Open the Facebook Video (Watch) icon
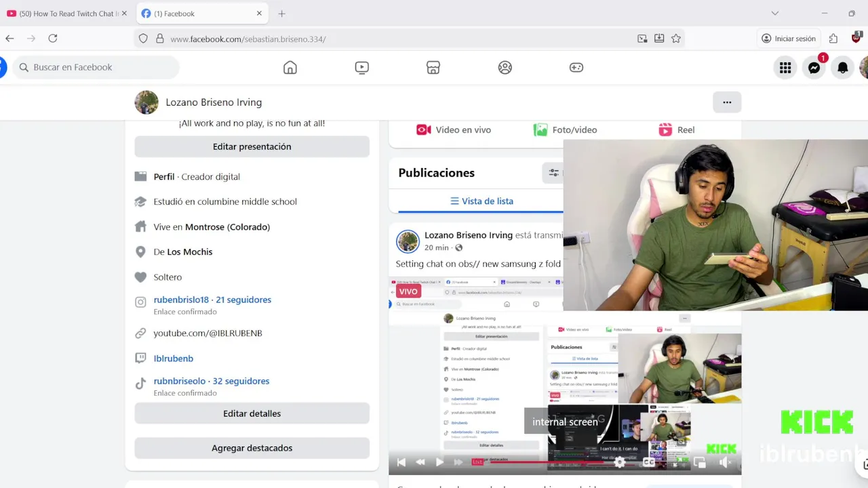 361,67
